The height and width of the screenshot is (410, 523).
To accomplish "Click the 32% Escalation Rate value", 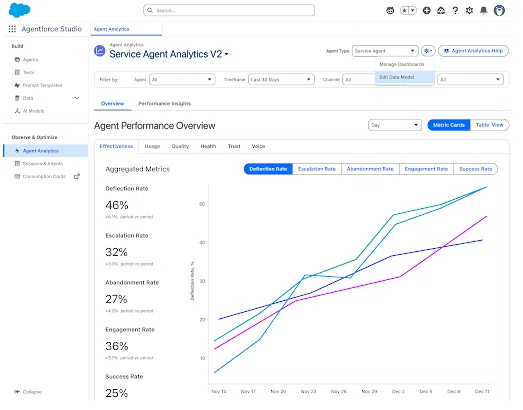I will point(116,253).
